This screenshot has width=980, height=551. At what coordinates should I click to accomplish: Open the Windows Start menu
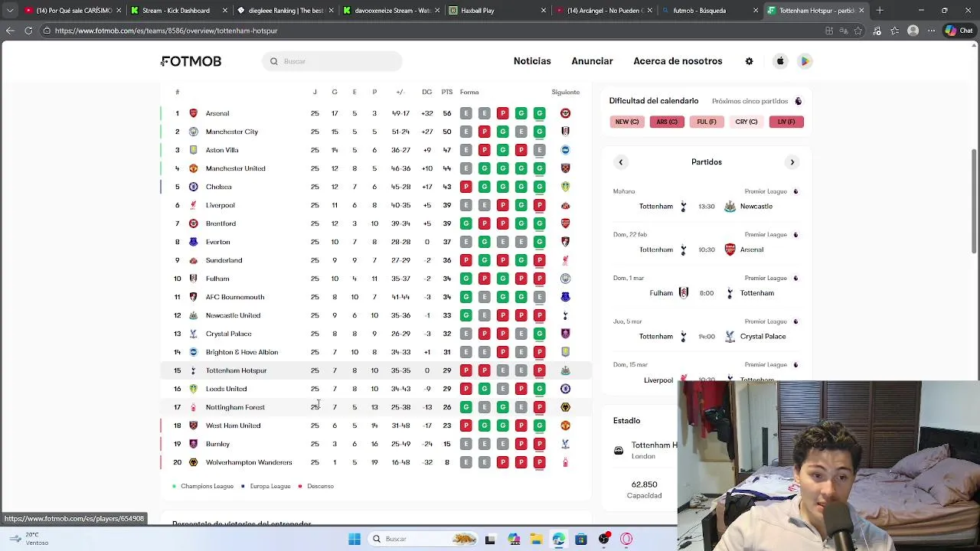[354, 539]
